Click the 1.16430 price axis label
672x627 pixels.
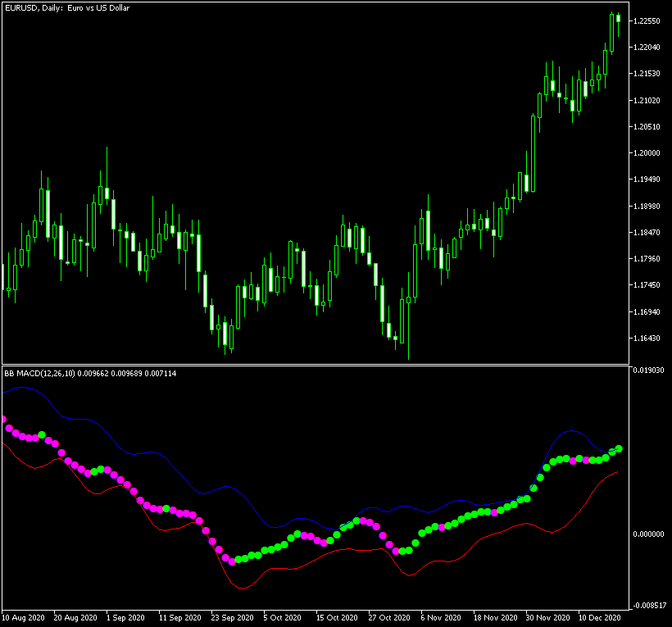tap(648, 338)
